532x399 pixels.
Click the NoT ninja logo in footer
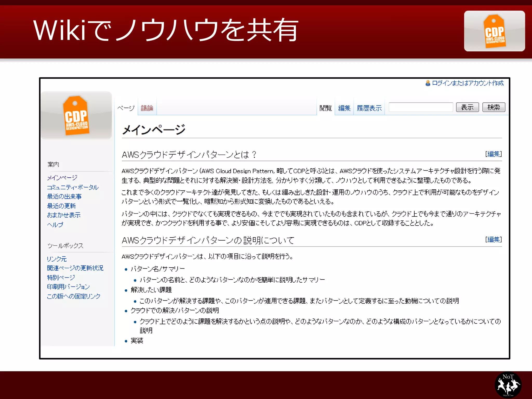(x=508, y=385)
